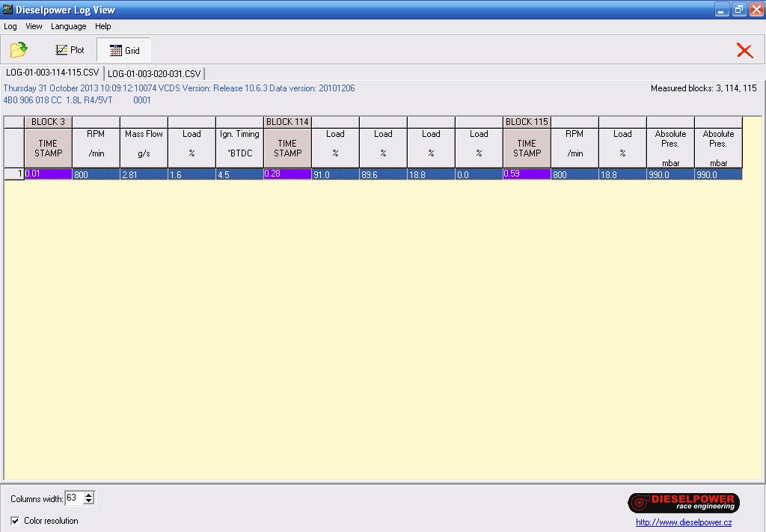Click row number 1 header
This screenshot has width=766, height=532.
click(14, 174)
